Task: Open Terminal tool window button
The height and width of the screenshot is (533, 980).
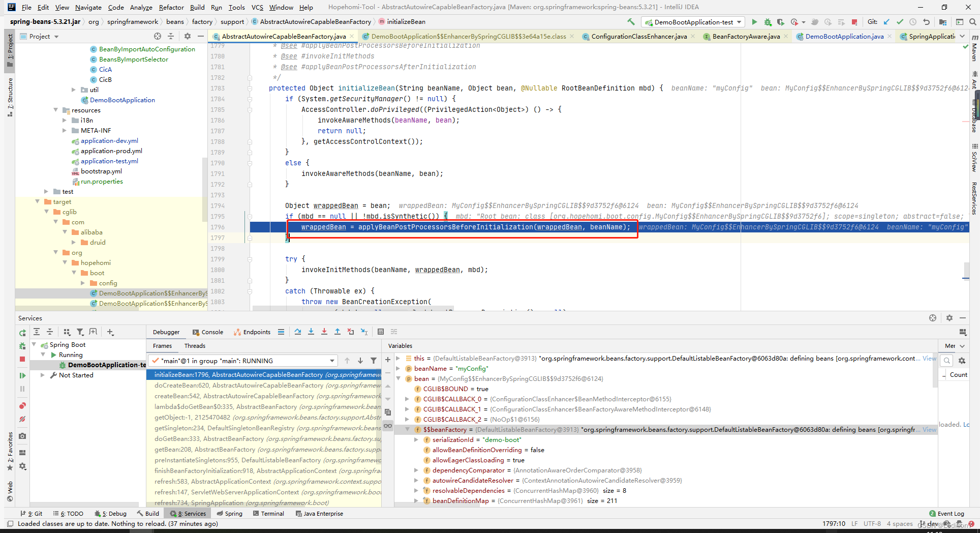Action: [x=268, y=514]
